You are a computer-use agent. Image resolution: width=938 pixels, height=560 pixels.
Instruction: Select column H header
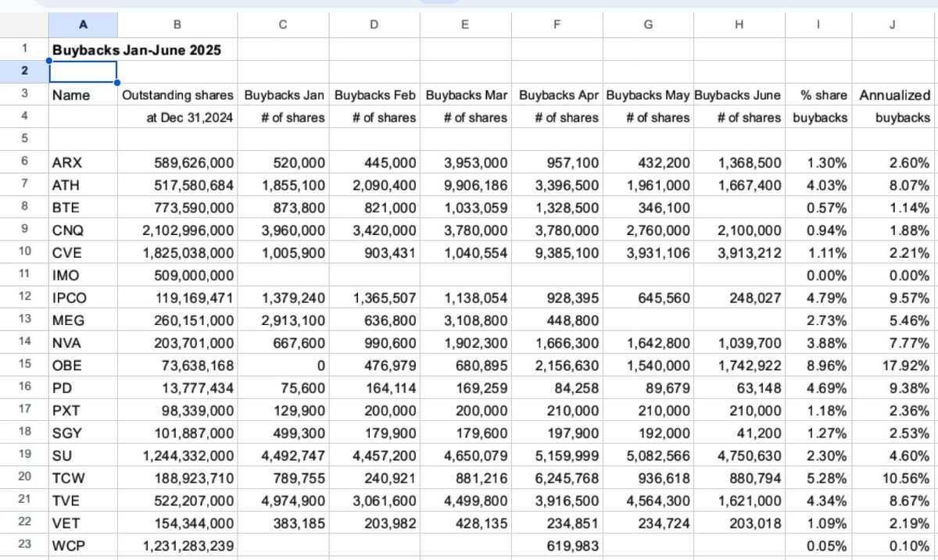[x=738, y=24]
